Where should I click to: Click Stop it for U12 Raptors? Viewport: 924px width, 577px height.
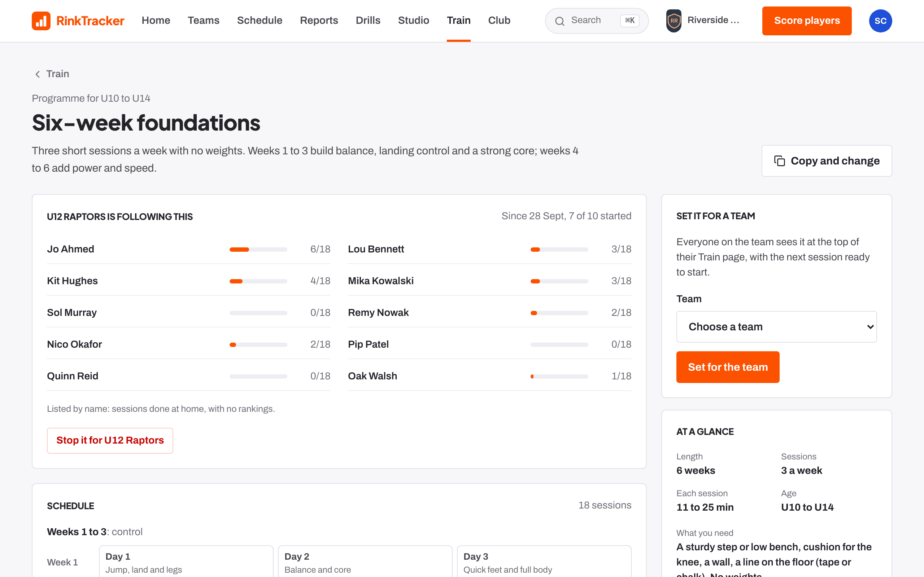click(x=110, y=440)
